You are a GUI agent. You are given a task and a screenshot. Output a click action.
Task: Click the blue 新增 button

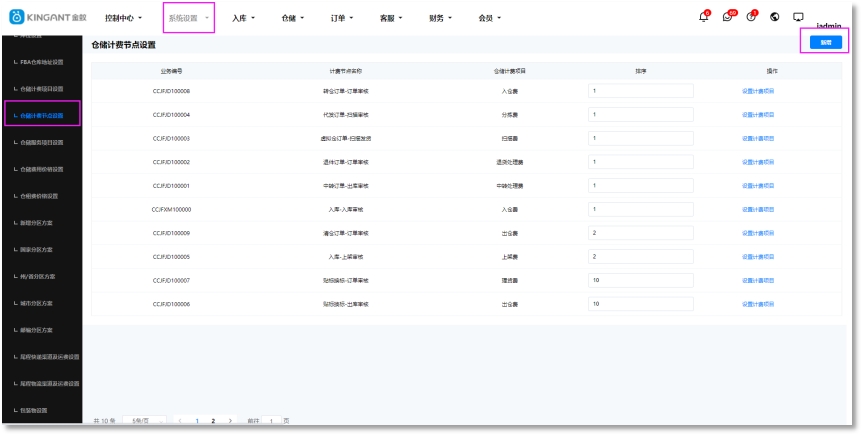(825, 42)
